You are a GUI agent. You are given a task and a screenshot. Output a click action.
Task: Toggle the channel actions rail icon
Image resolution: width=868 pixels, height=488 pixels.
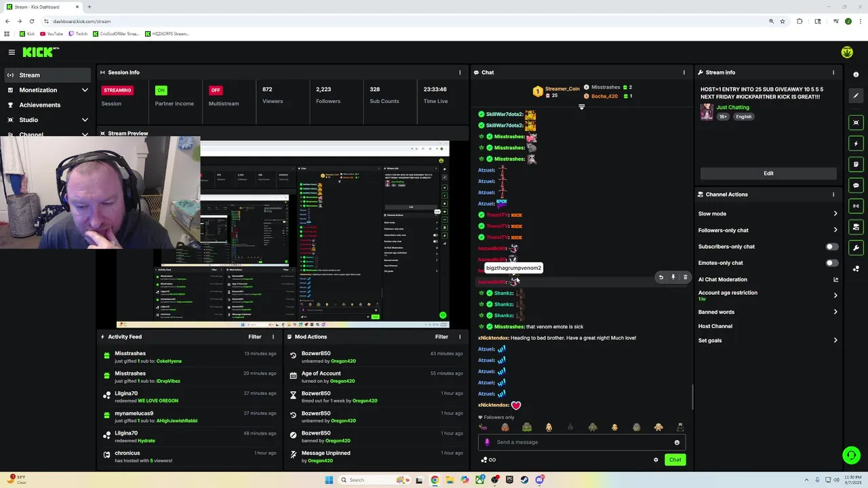coord(856,227)
